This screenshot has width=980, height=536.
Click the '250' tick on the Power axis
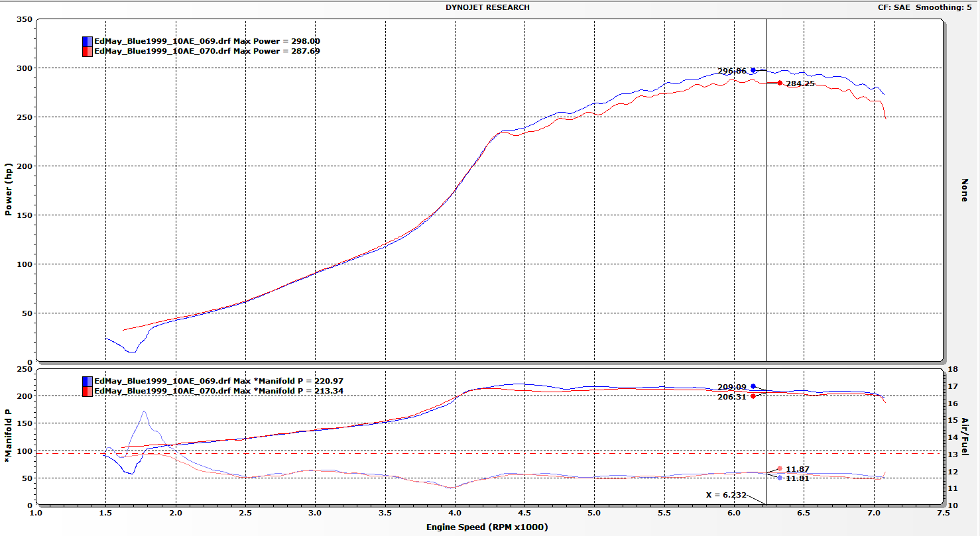coord(25,117)
